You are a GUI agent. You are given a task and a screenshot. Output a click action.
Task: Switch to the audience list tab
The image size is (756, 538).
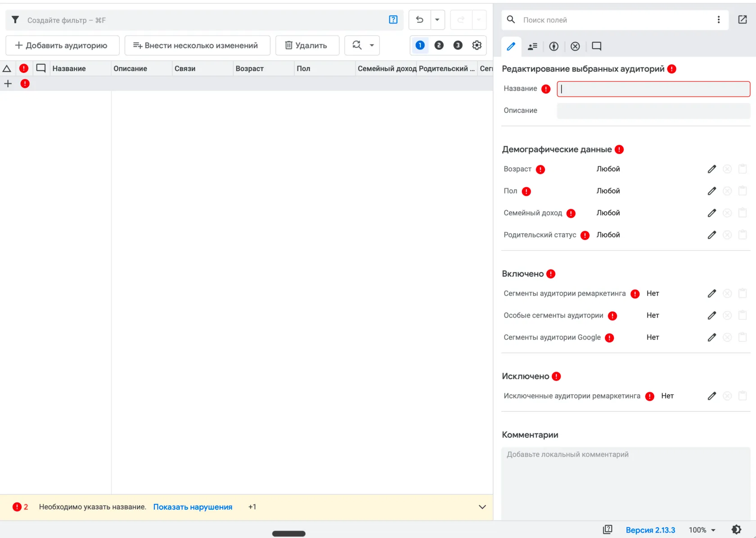pyautogui.click(x=532, y=46)
